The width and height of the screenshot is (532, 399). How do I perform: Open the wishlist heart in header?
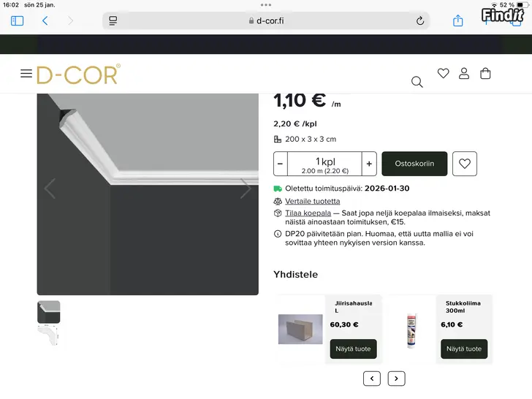point(443,73)
